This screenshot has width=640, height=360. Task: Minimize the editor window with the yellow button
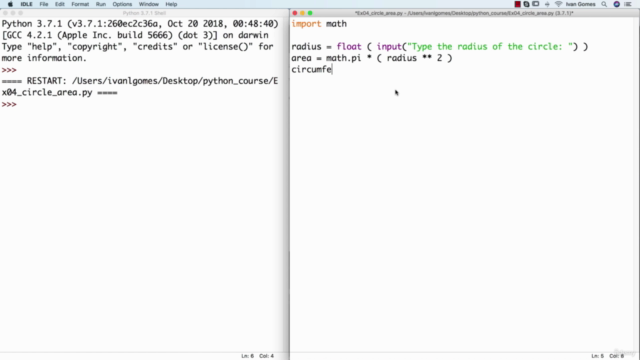302,13
